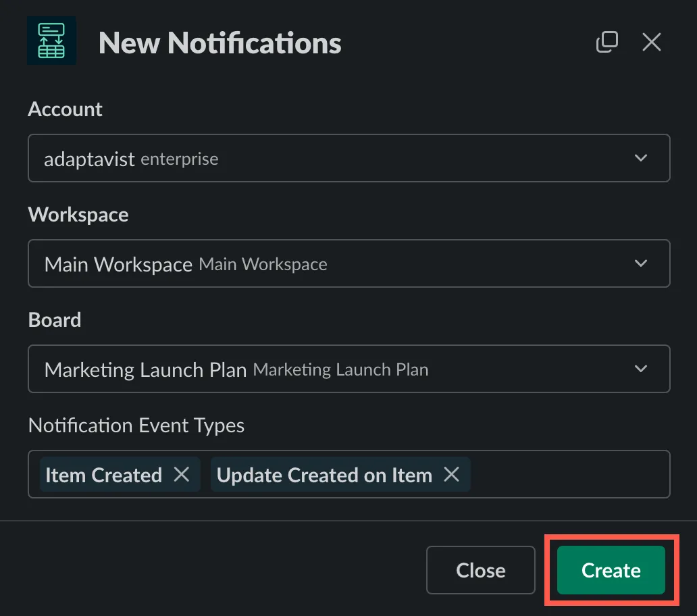Open the Workspace dropdown showing Main Workspace
This screenshot has width=697, height=616.
[x=349, y=263]
